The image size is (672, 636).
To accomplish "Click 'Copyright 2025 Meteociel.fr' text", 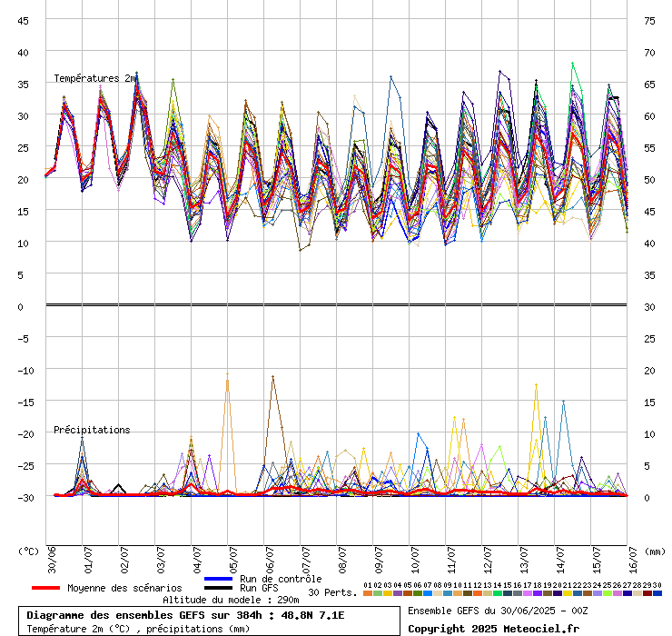I will pos(493,629).
